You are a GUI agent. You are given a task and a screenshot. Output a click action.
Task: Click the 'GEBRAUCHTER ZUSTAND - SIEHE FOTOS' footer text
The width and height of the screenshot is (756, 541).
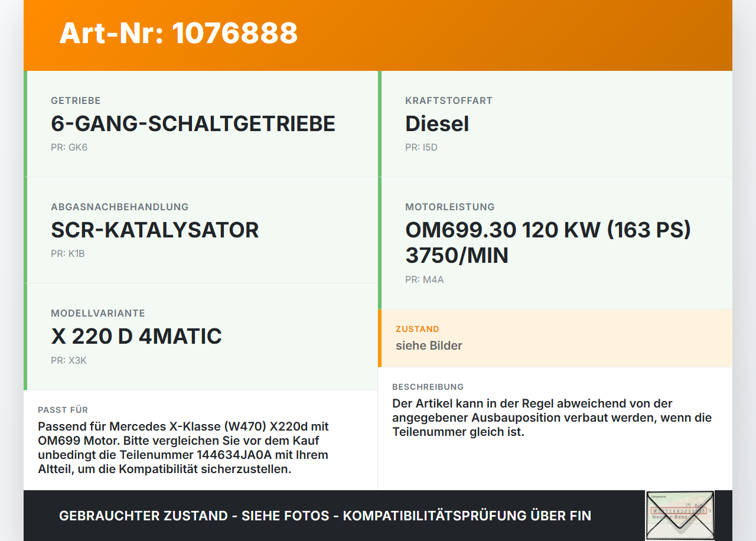pos(325,516)
